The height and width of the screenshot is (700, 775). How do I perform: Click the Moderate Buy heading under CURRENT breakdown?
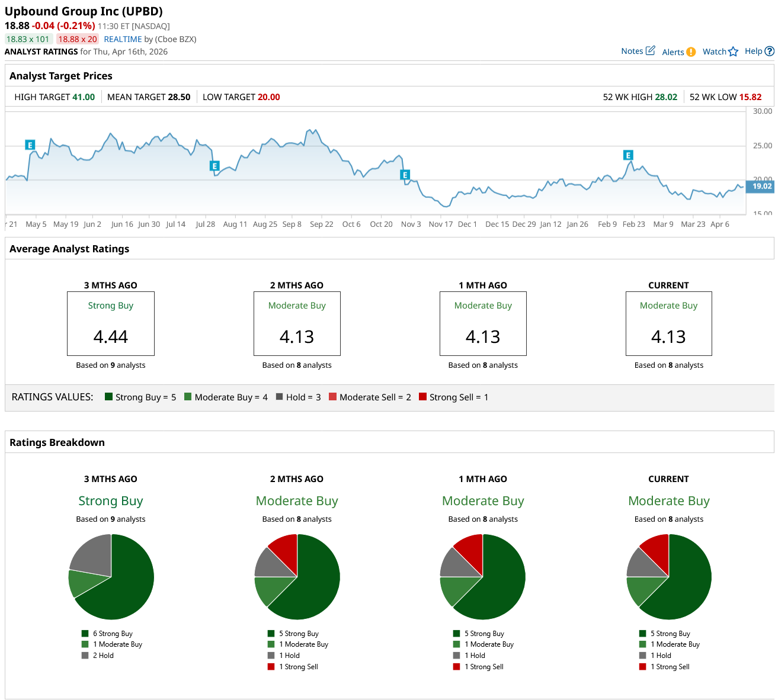(669, 501)
